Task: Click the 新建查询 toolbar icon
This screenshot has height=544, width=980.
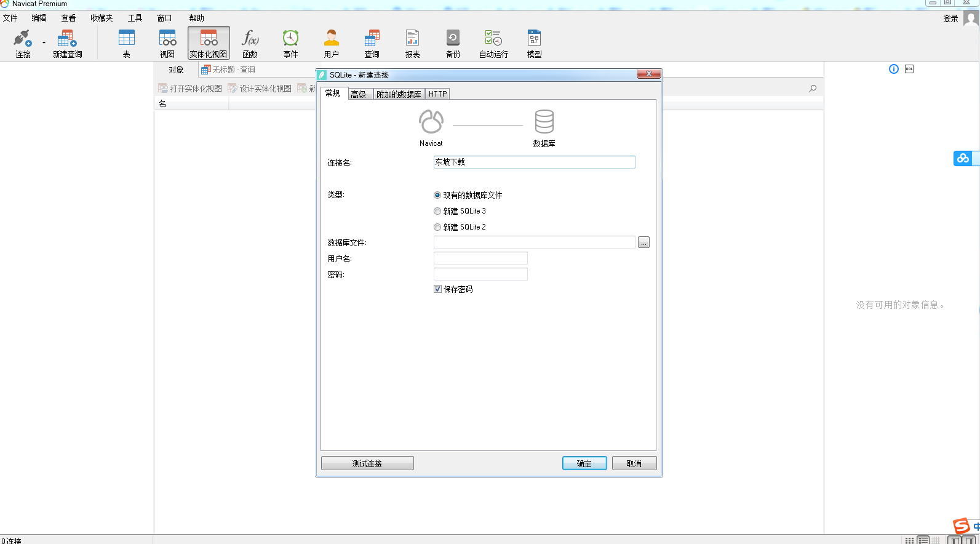Action: coord(67,44)
